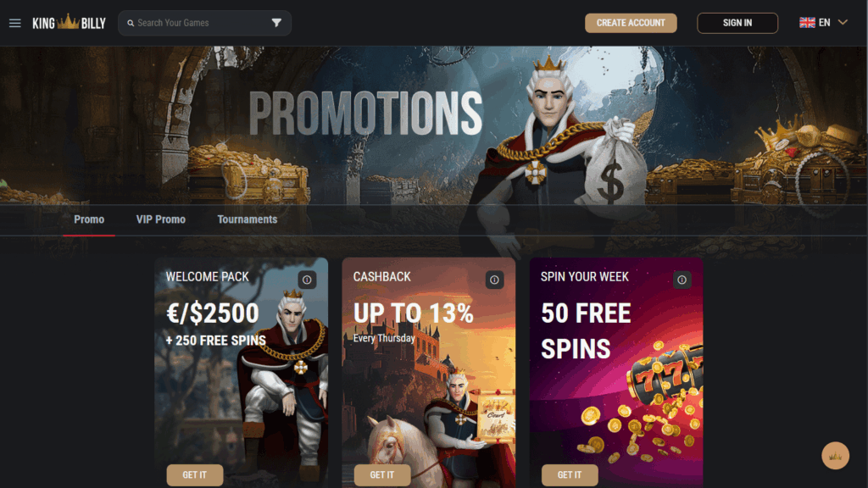Click the UK flag language icon
The image size is (868, 488).
pyautogui.click(x=807, y=23)
